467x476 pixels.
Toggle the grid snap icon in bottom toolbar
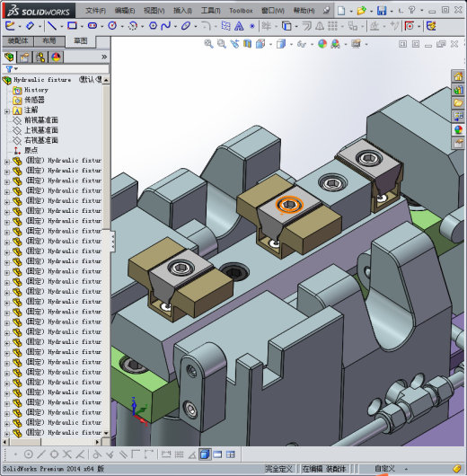click(x=179, y=454)
